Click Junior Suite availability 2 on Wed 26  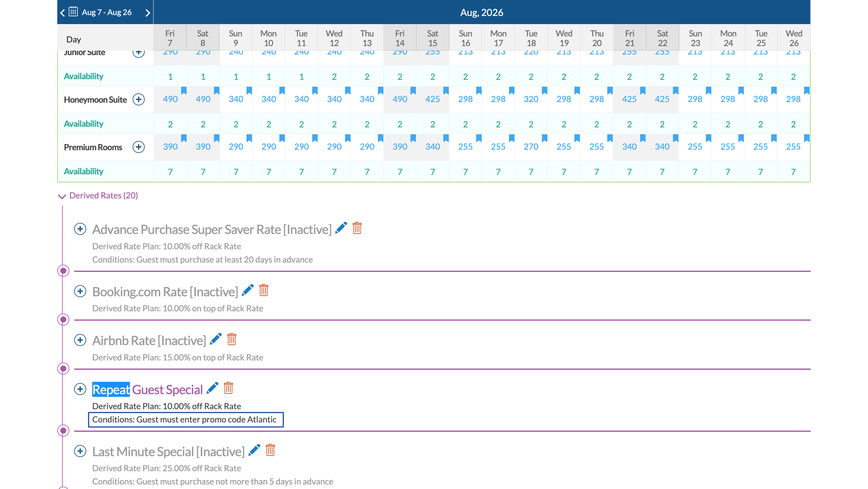[x=794, y=77]
